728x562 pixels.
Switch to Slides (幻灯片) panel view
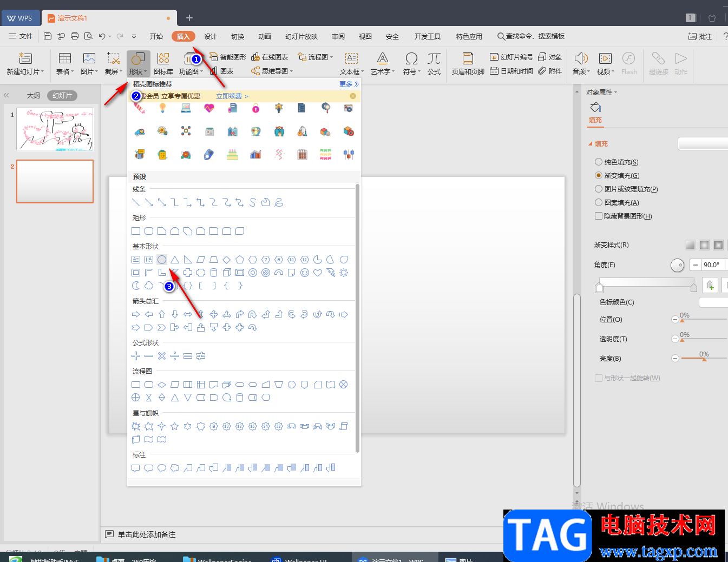pyautogui.click(x=62, y=95)
